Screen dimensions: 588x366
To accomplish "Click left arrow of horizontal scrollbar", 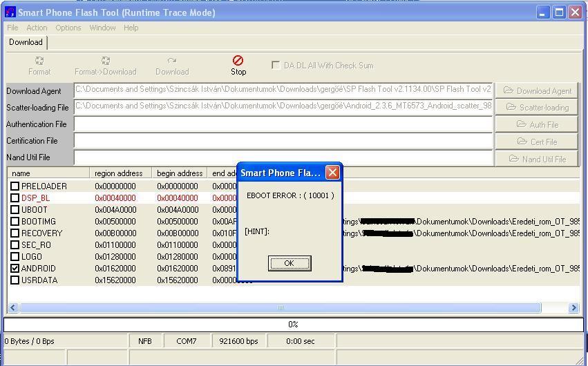I will coord(12,307).
